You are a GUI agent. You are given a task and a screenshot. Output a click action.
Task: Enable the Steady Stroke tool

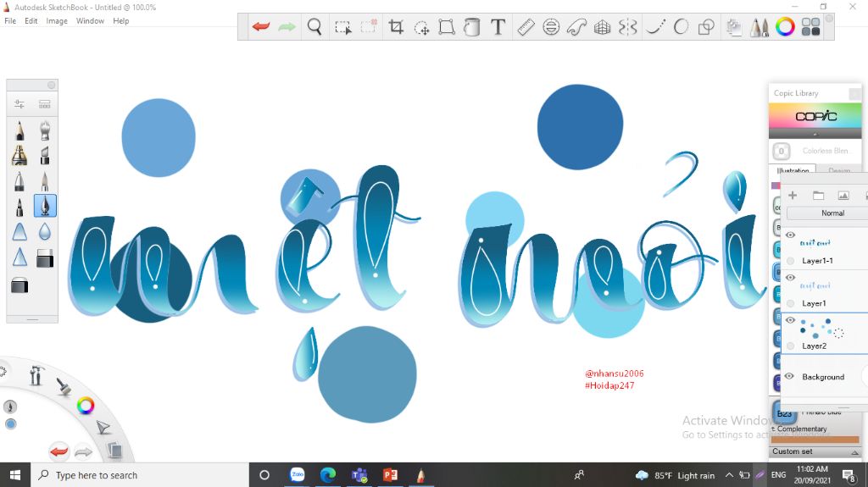(x=655, y=26)
